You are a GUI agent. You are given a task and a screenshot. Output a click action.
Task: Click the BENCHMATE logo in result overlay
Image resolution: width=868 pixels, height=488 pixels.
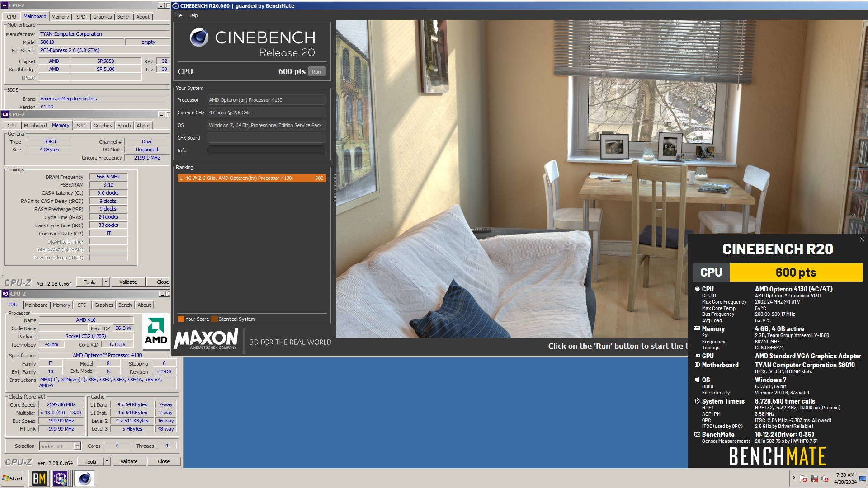[x=777, y=456]
